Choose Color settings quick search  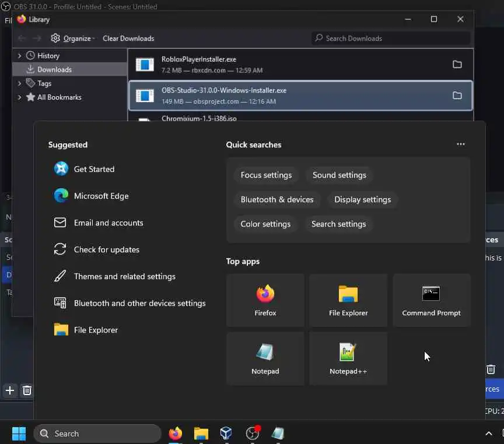[265, 224]
